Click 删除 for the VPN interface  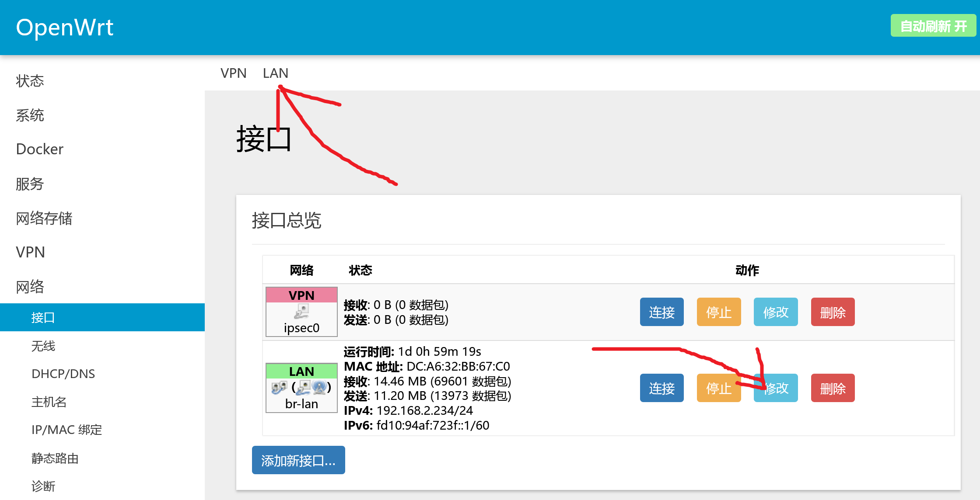point(833,312)
